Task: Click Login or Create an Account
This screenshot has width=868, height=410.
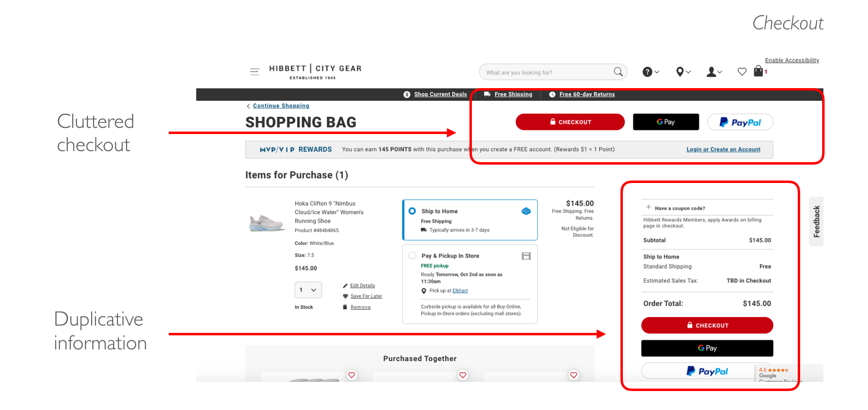Action: (724, 149)
